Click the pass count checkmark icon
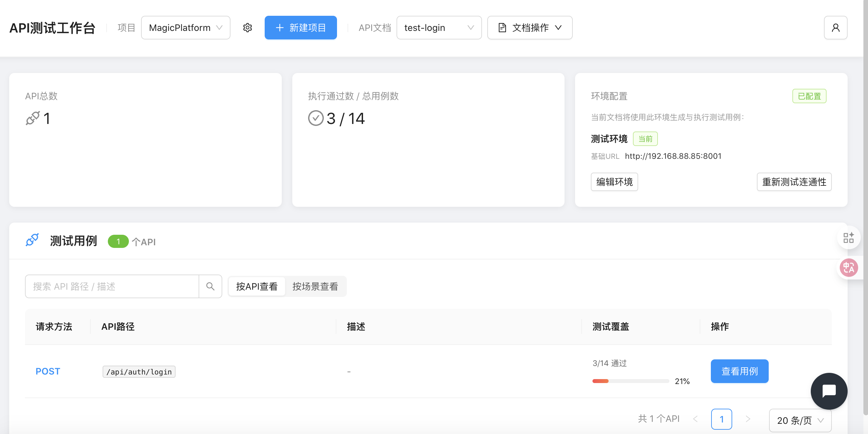Image resolution: width=868 pixels, height=434 pixels. coord(315,118)
